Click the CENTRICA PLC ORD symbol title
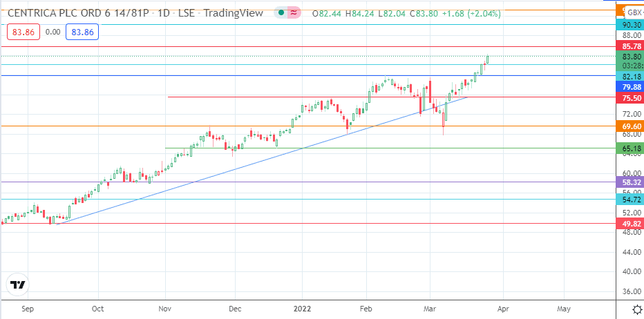Viewport: 644px width, 319px height. pyautogui.click(x=77, y=13)
